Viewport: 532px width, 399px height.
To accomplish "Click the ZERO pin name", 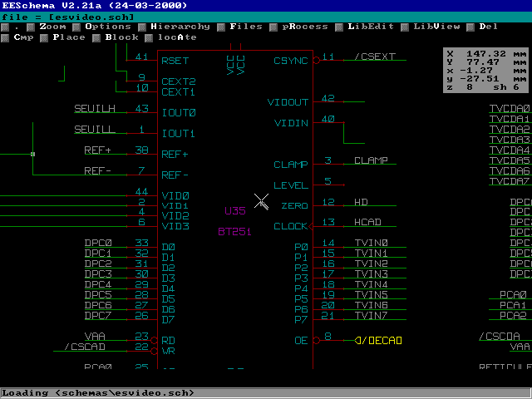I will [x=294, y=205].
